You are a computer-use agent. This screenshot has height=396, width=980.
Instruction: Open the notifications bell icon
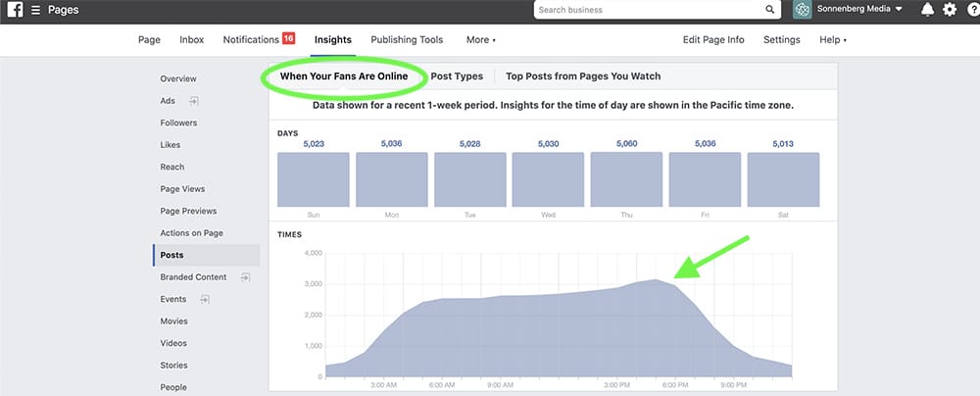[x=927, y=10]
